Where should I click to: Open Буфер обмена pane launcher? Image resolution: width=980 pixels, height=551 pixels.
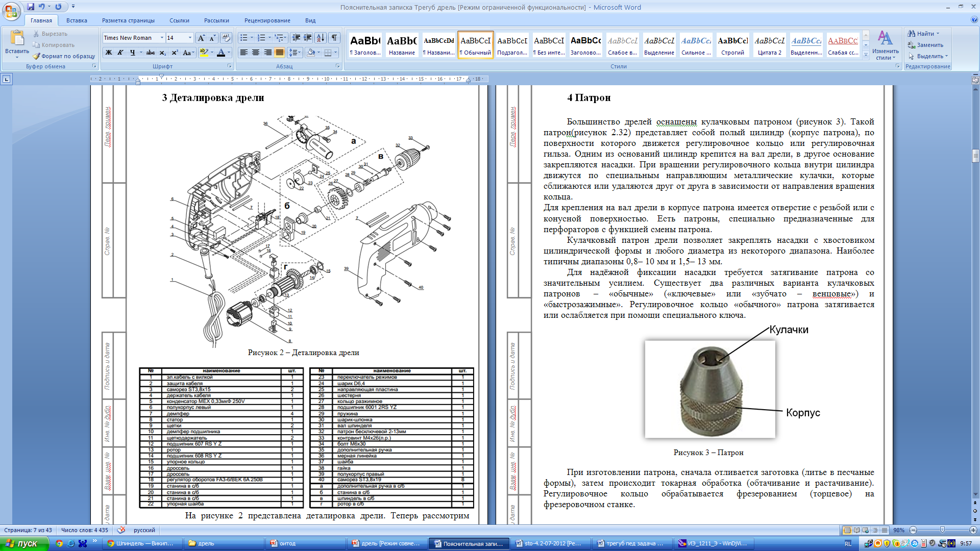[x=94, y=66]
